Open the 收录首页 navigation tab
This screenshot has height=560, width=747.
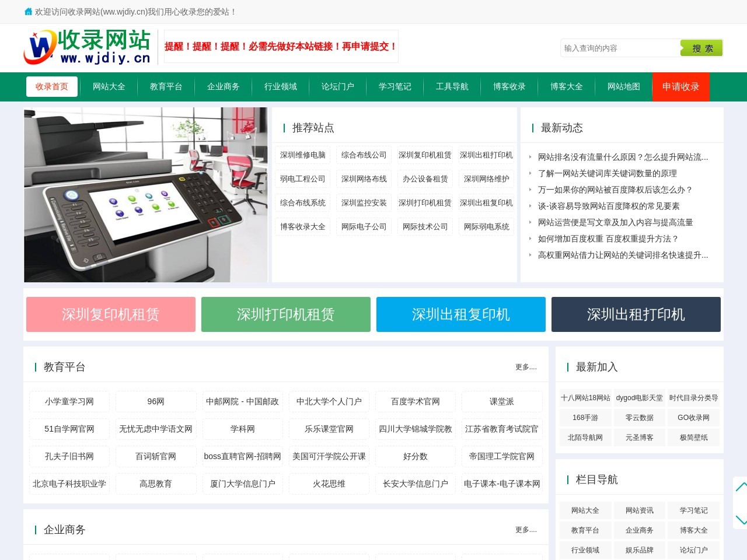pyautogui.click(x=51, y=87)
